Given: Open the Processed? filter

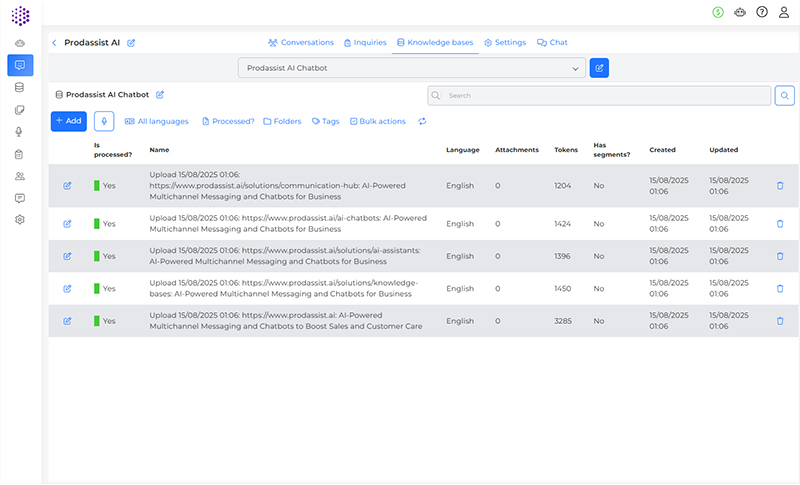Looking at the screenshot, I should click(x=228, y=121).
